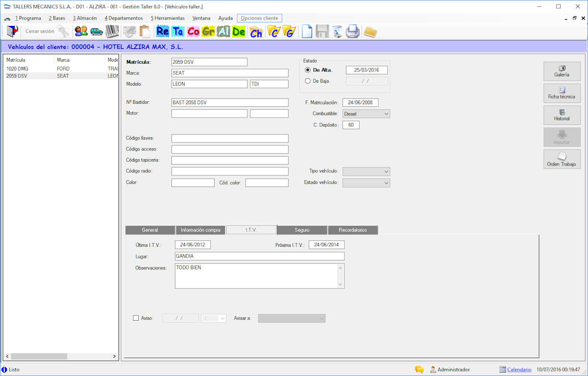Open the olive 'Gr' toolbar icon
Screen dimensions: 588x376
208,31
